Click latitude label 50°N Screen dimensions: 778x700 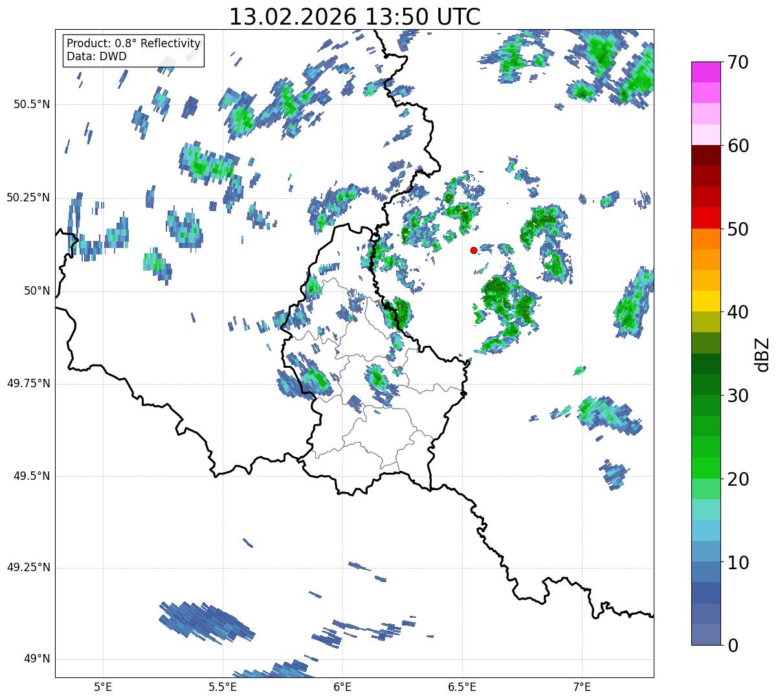tap(37, 291)
